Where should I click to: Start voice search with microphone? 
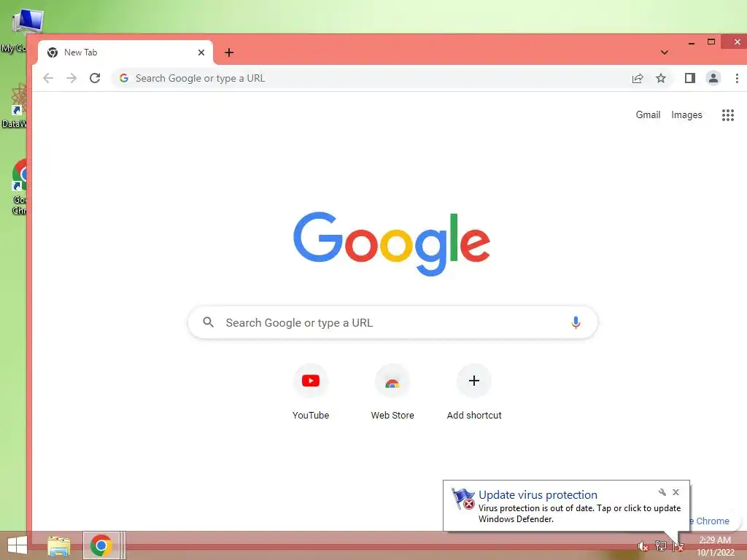[576, 322]
